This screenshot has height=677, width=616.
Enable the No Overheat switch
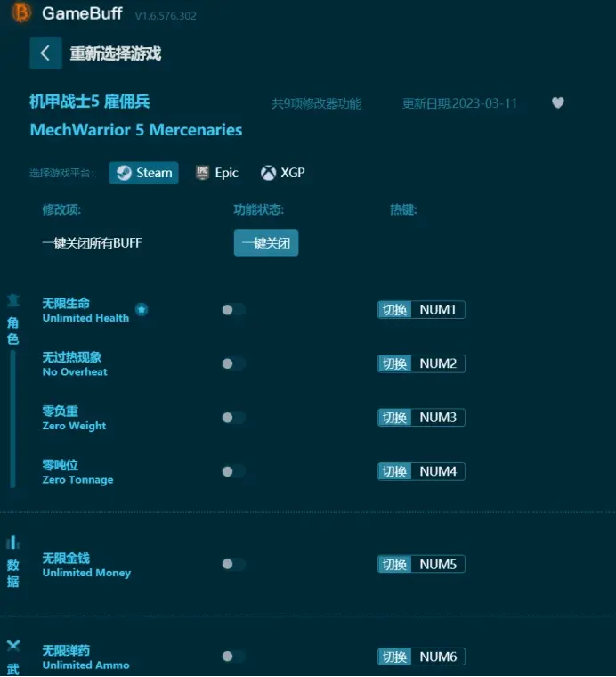coord(233,363)
